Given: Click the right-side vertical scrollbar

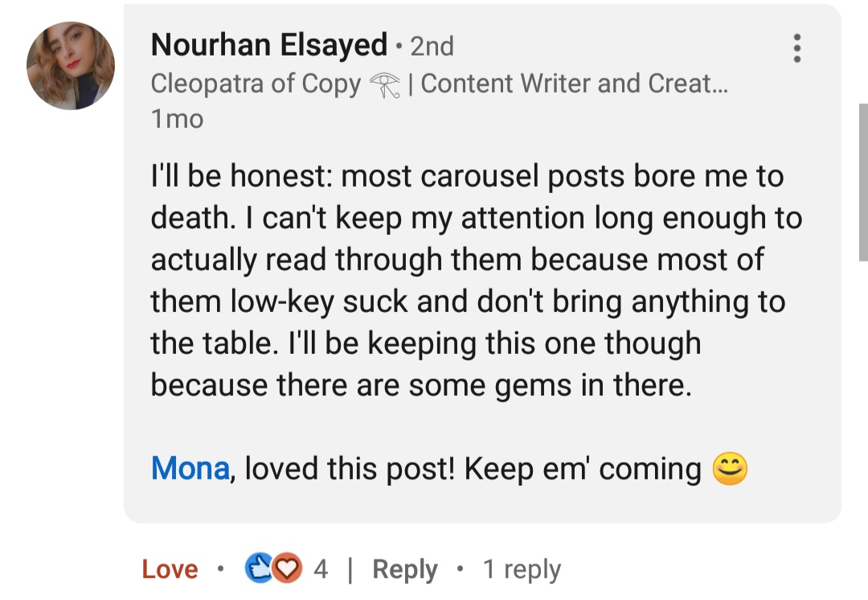Looking at the screenshot, I should 862,183.
